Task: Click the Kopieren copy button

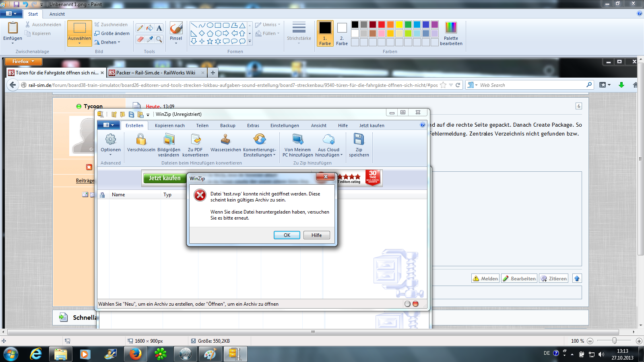Action: pyautogui.click(x=38, y=33)
